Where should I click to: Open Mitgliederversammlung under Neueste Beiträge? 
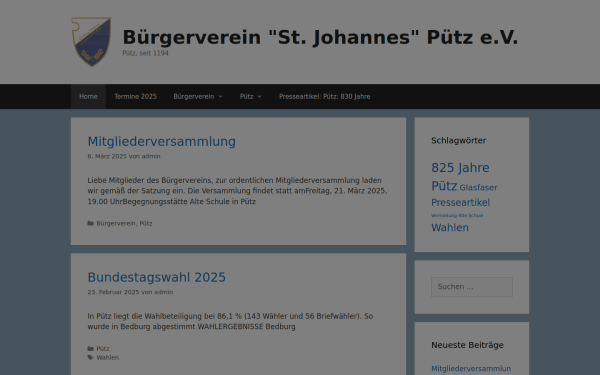(471, 368)
